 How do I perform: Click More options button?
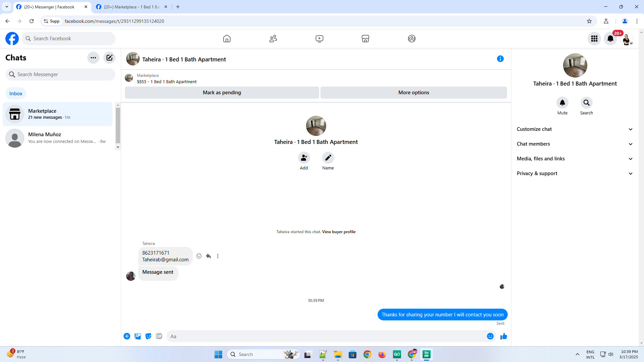pos(414,93)
